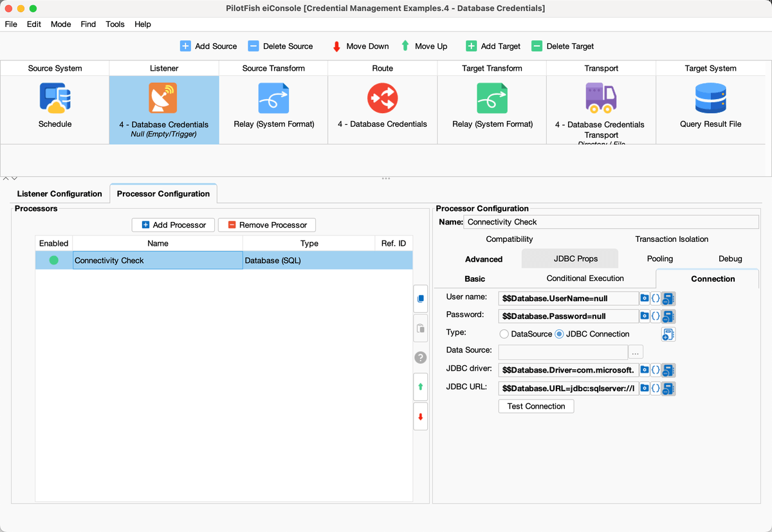Click remove-property icon for JDBC URL row
Image resolution: width=772 pixels, height=532 pixels.
click(x=668, y=389)
